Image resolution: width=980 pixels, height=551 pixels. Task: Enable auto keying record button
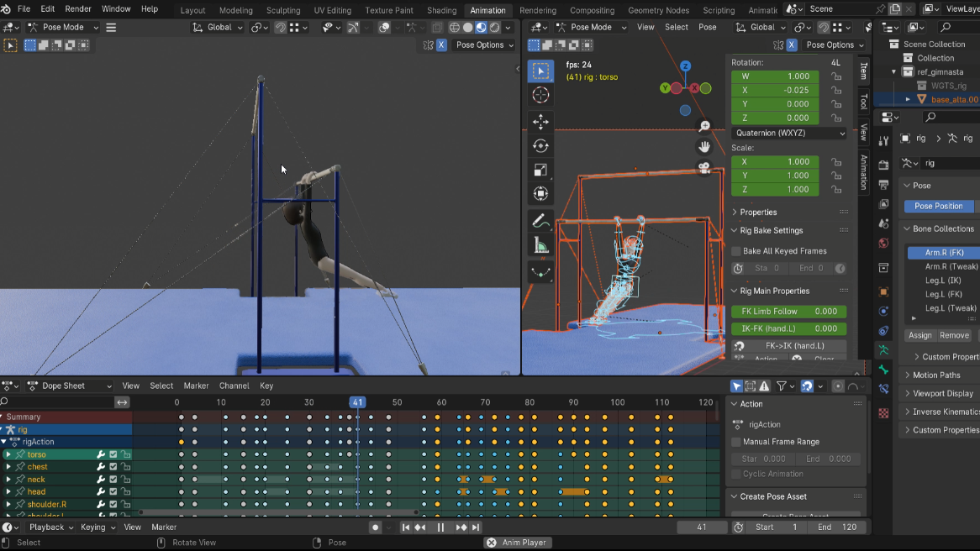pos(375,527)
